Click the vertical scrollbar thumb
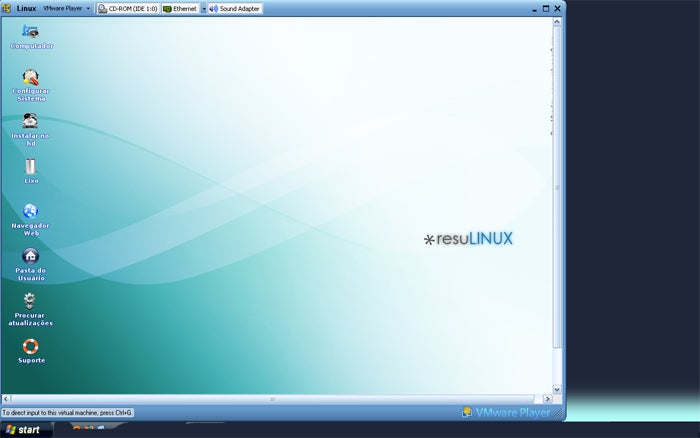Screen dimensions: 700x438 click(x=557, y=188)
